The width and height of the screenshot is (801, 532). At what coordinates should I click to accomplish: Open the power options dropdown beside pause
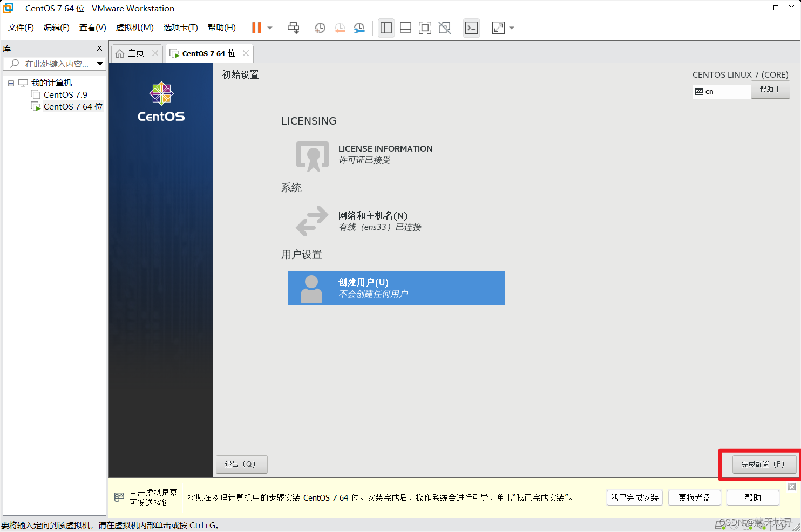coord(270,28)
